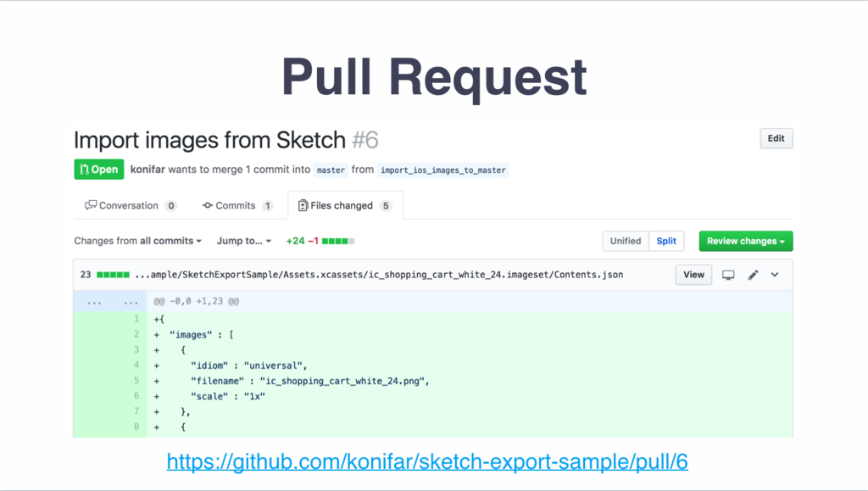Collapse the file diff with chevron
The height and width of the screenshot is (491, 868).
[x=775, y=275]
